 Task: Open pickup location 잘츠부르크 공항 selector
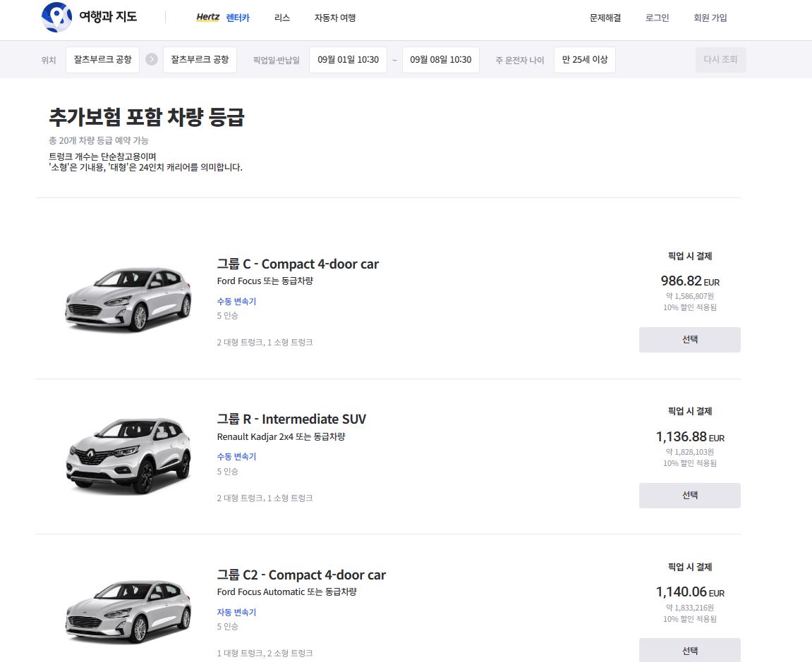coord(102,60)
